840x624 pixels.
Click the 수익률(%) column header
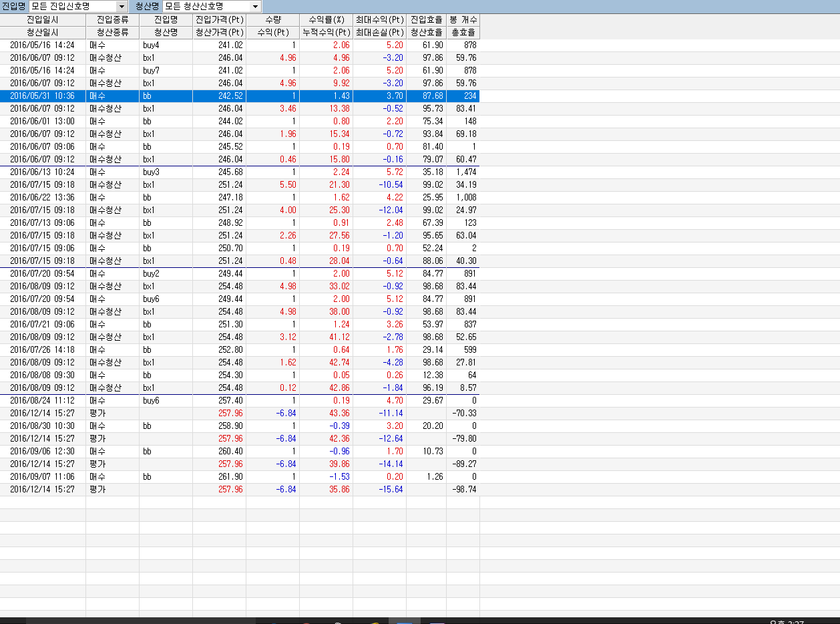[x=326, y=20]
